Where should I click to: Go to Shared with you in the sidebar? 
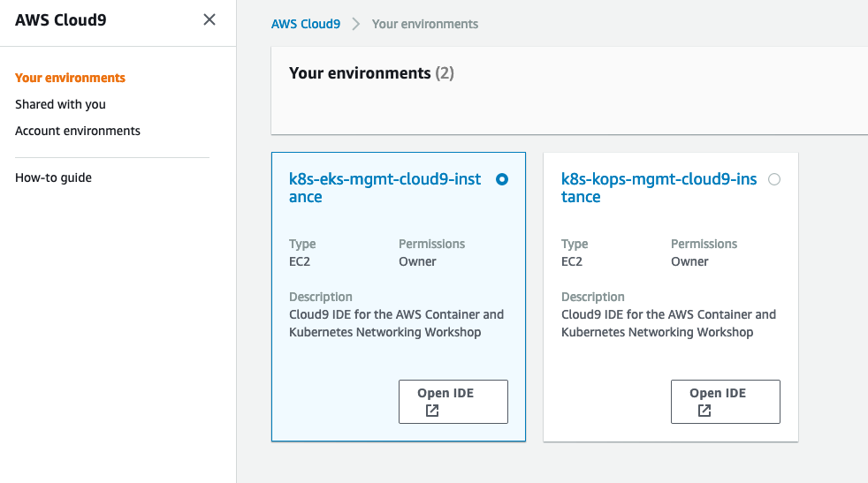pyautogui.click(x=60, y=104)
